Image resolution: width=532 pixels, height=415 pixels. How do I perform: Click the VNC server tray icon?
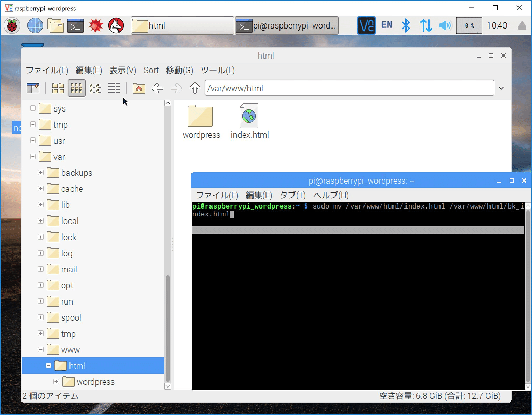367,25
